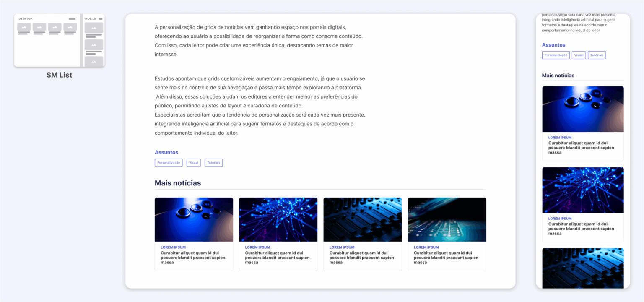The height and width of the screenshot is (302, 644).
Task: Click LOREM IPSUM under the desktop mixer faders image
Action: [x=342, y=247]
